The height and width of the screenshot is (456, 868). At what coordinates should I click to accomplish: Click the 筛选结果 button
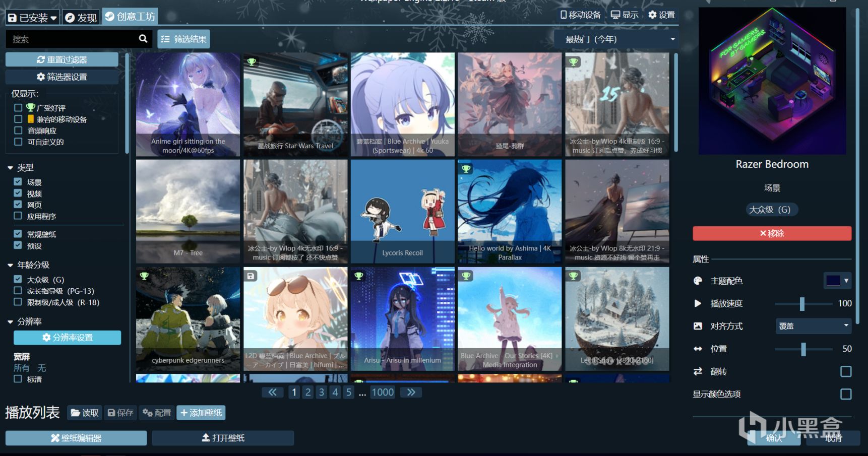point(183,39)
